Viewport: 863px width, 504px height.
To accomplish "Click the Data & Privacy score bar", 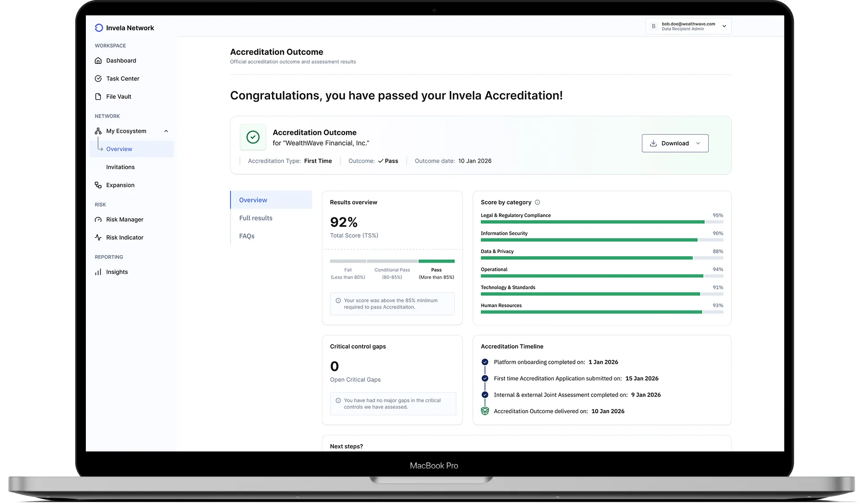I will coord(602,258).
